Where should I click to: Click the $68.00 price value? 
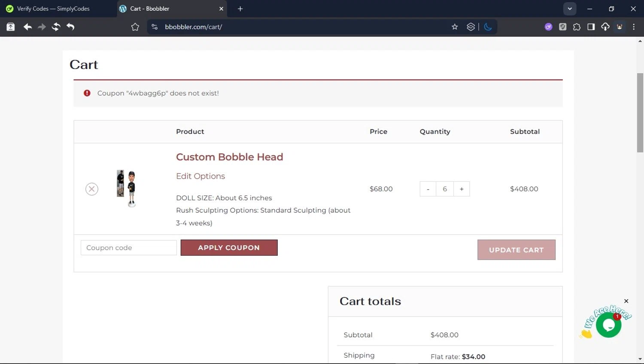coord(381,189)
